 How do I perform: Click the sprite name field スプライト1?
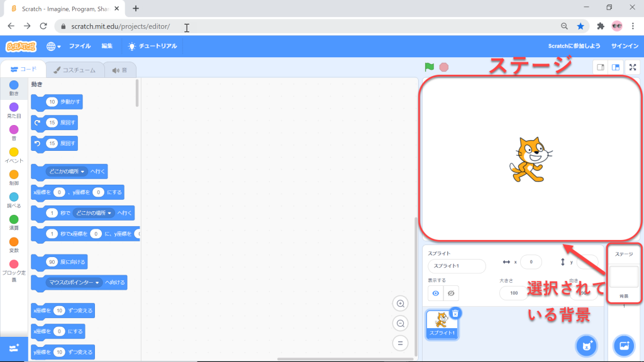457,266
